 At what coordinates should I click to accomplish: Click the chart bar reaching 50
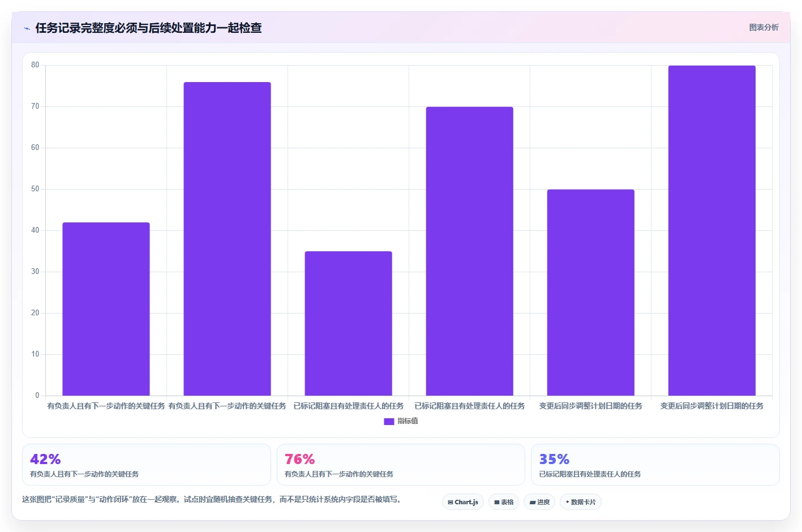tap(590, 293)
